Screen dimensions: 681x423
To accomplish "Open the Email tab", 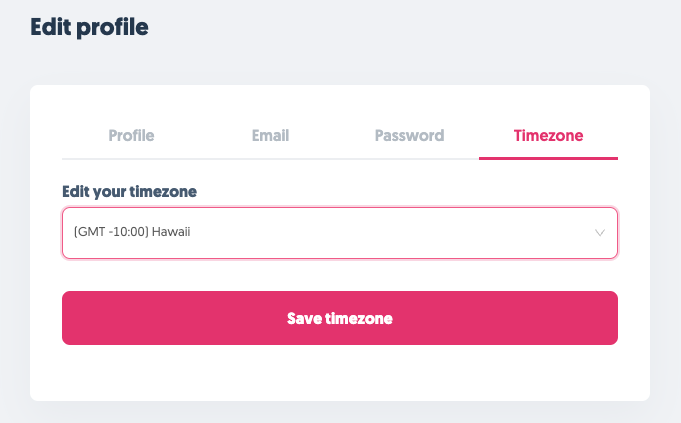I will [x=270, y=136].
